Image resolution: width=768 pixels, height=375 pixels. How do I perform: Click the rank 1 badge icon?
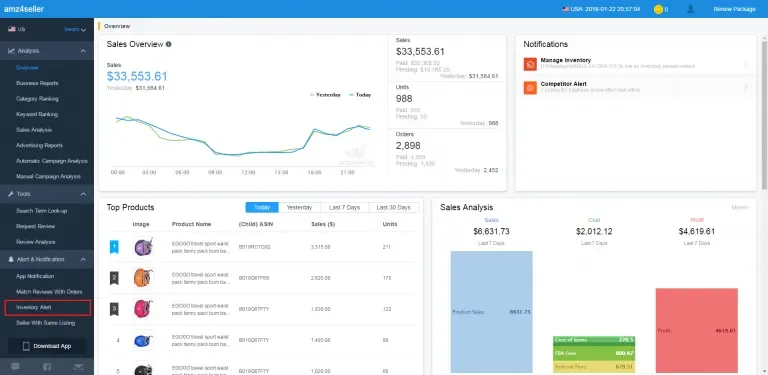114,247
